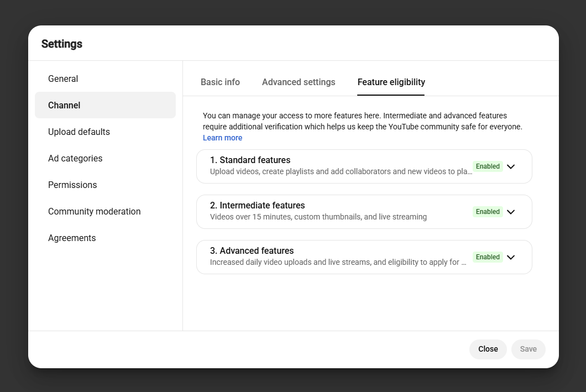Expand the Standard features chevron

pos(510,166)
